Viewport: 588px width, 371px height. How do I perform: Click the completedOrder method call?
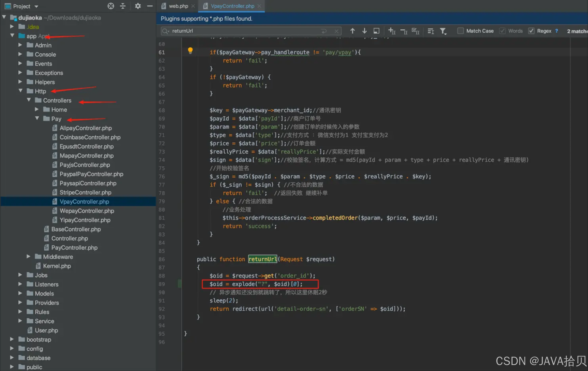click(335, 218)
